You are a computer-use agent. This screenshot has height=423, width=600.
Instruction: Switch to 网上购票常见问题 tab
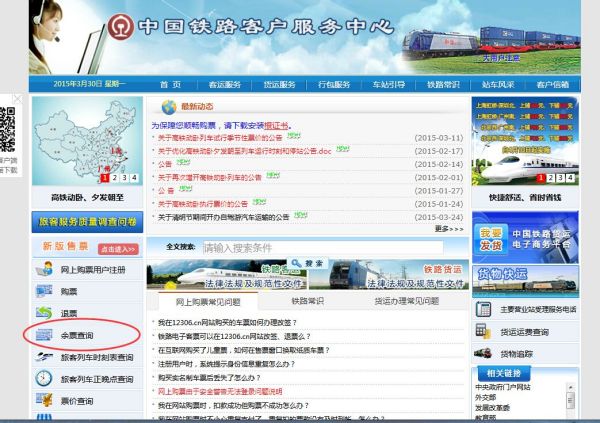pos(208,302)
